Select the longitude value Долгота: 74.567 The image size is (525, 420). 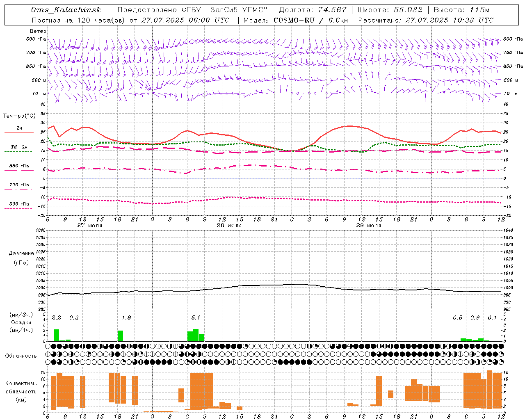tap(313, 10)
